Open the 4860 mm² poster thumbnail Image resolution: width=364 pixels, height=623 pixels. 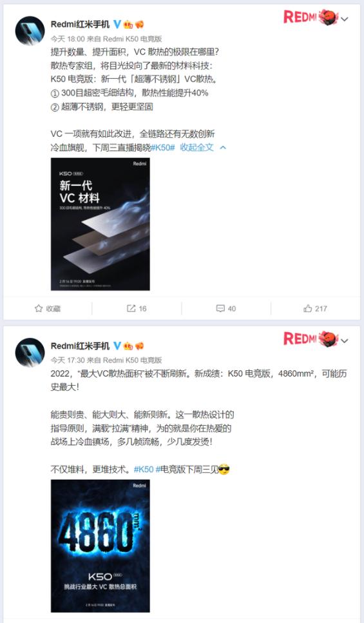[x=101, y=546]
